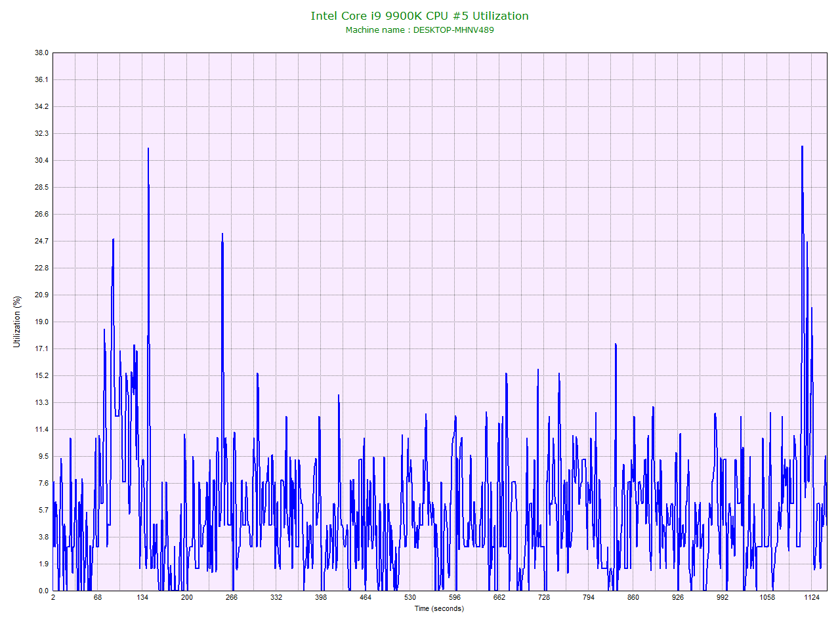This screenshot has height=630, width=840.
Task: Select the "68" seconds tick label
Action: tap(98, 598)
